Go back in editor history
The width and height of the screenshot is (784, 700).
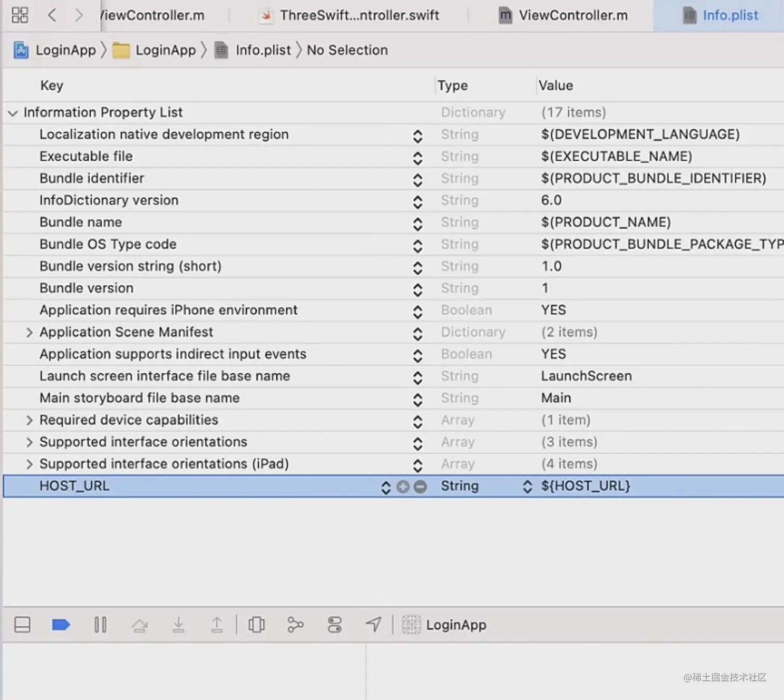[x=52, y=15]
